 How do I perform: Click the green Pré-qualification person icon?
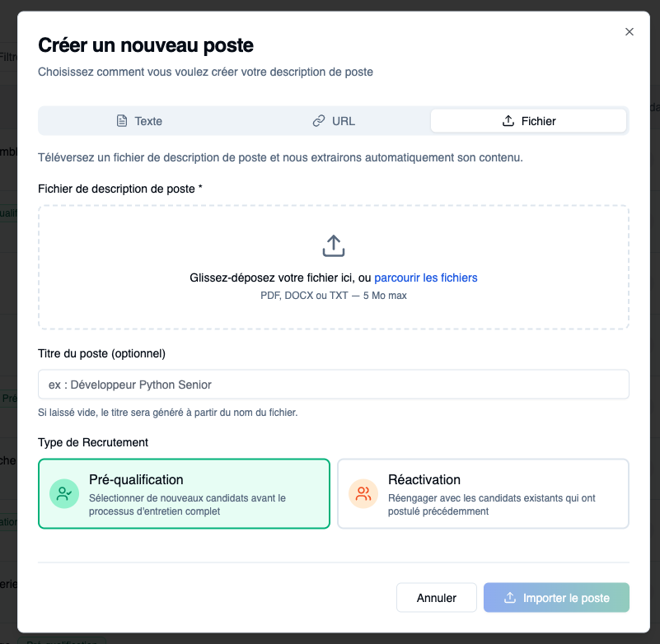click(x=63, y=493)
